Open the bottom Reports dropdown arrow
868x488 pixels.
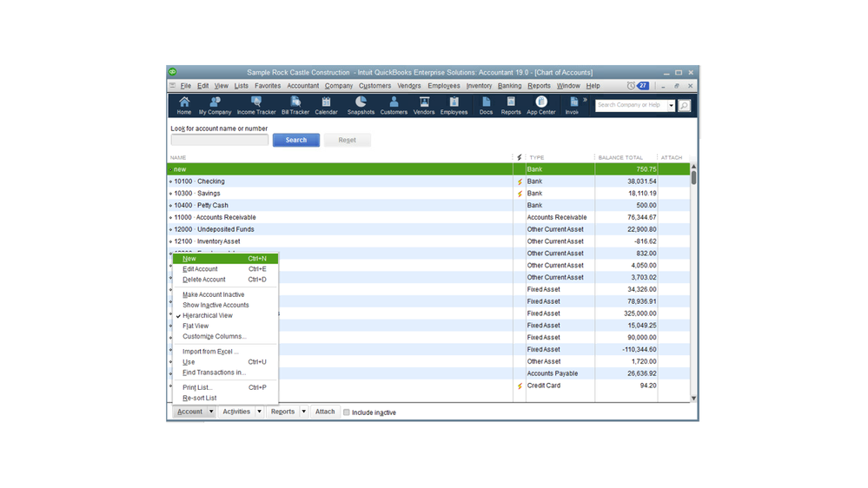click(x=304, y=412)
